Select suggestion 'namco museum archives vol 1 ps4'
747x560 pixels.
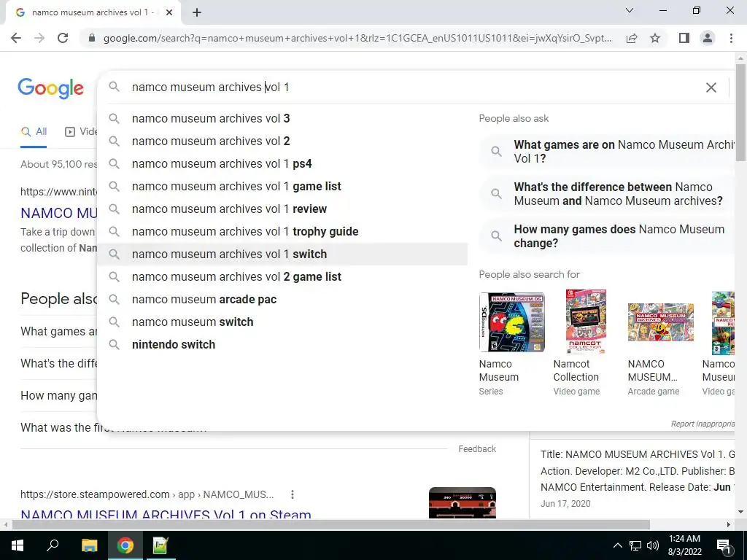282,164
